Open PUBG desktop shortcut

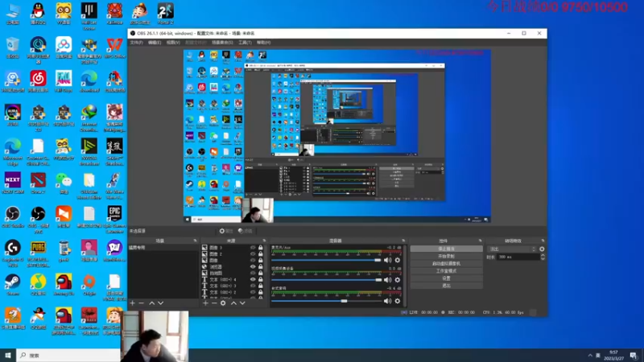(x=38, y=253)
